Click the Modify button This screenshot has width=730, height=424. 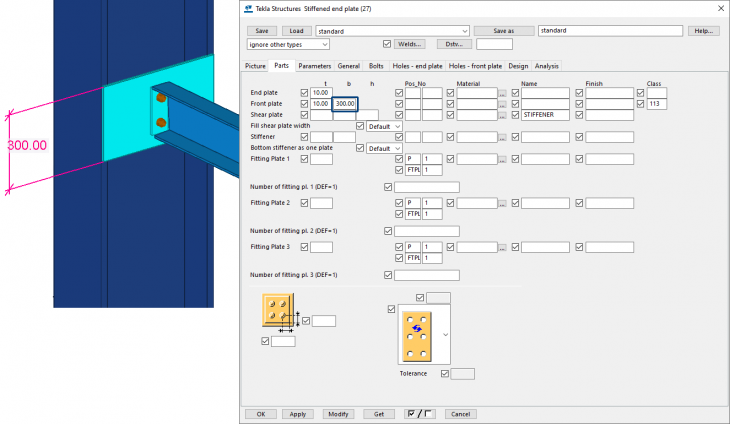(x=338, y=414)
